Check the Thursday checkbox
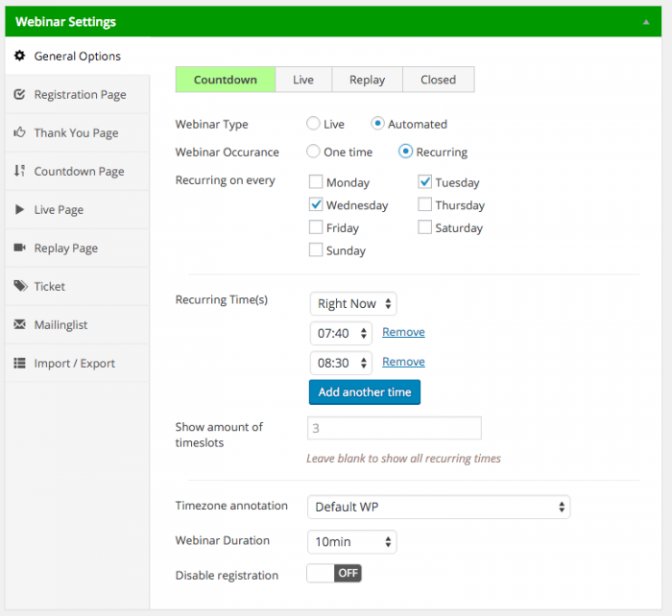672x616 pixels. pos(424,204)
